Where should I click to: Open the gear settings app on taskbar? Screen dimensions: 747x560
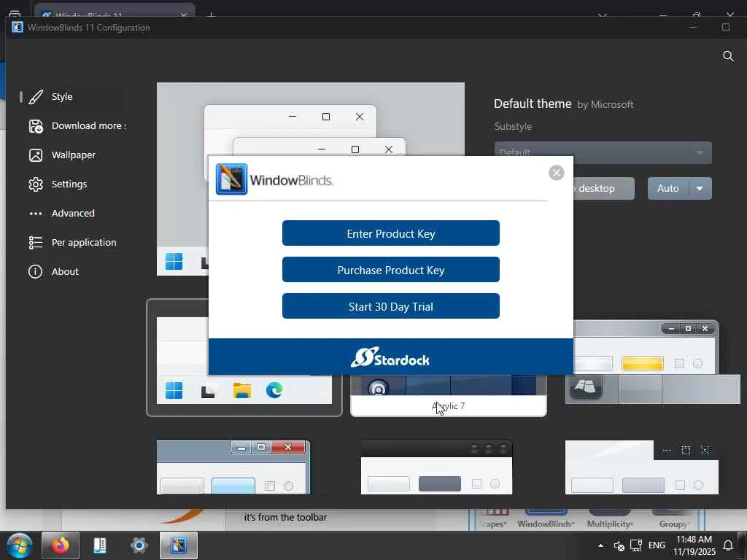pyautogui.click(x=139, y=545)
